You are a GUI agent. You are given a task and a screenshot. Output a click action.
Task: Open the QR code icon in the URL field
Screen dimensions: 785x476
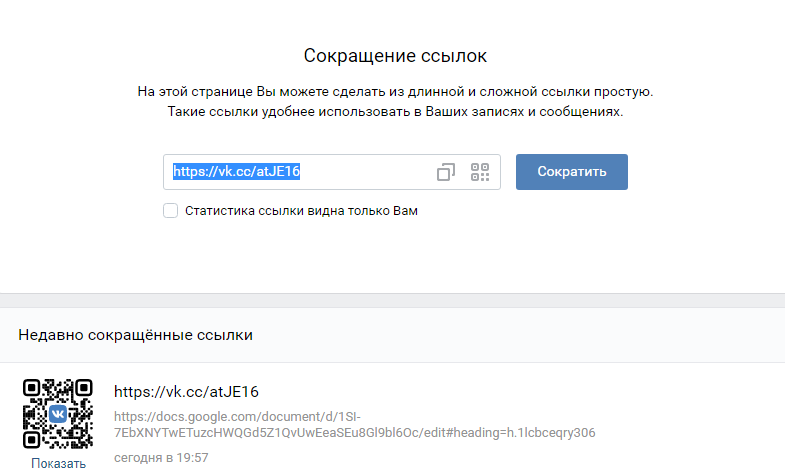pos(481,172)
